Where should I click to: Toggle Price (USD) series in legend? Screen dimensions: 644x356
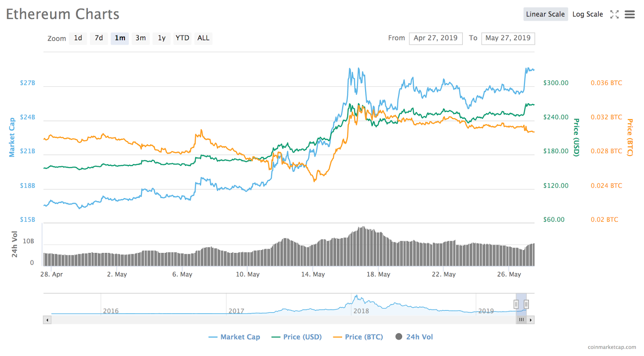point(297,337)
